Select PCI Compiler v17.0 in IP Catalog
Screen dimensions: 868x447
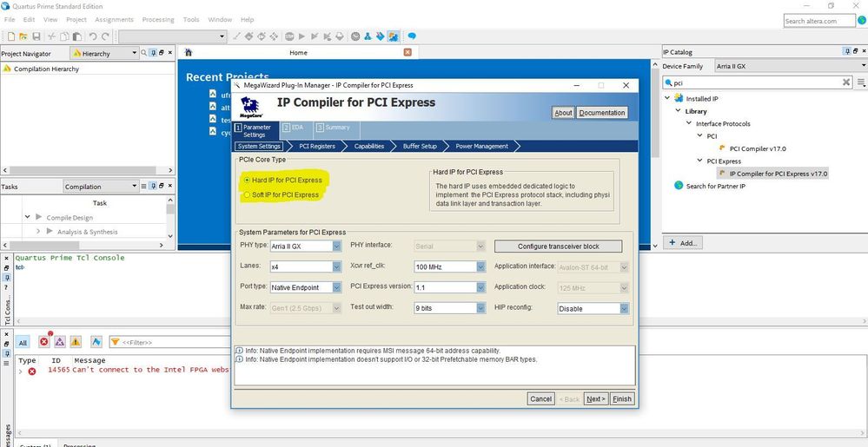(758, 148)
